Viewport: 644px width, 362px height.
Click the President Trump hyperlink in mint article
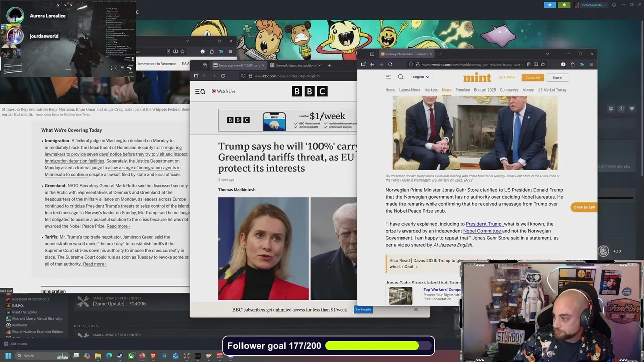484,224
